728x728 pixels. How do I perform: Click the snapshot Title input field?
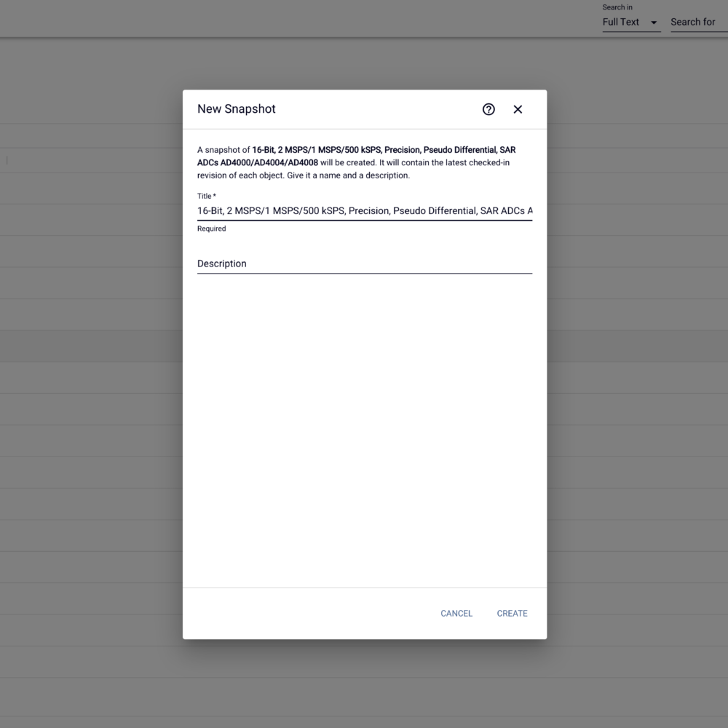[x=365, y=211]
